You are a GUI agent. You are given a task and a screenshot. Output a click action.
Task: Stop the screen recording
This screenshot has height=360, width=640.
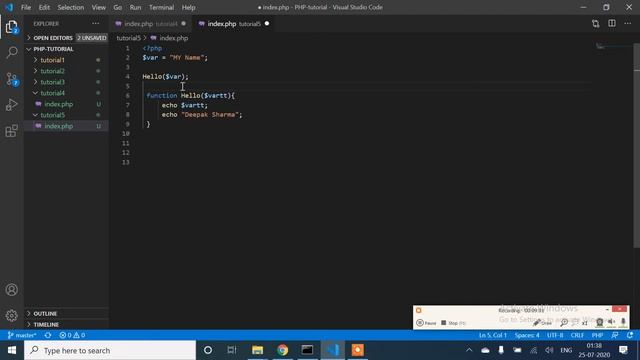click(453, 323)
